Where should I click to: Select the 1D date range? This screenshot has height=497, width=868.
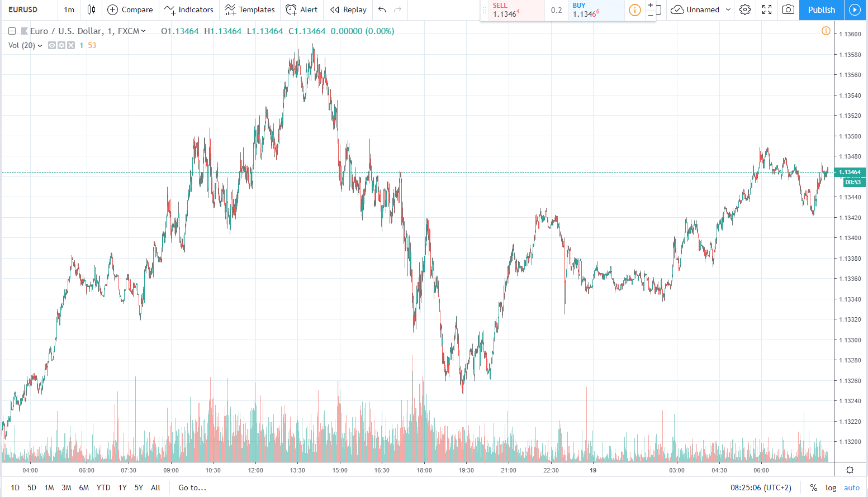15,488
